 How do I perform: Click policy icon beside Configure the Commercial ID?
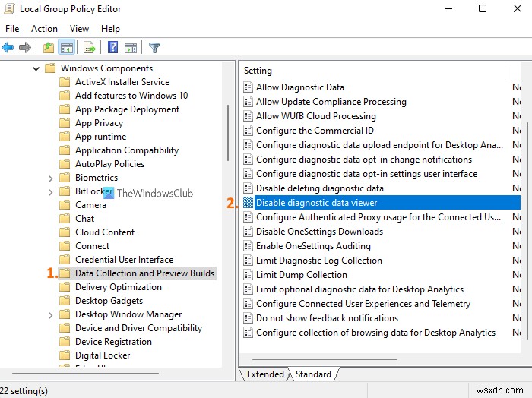tap(248, 131)
